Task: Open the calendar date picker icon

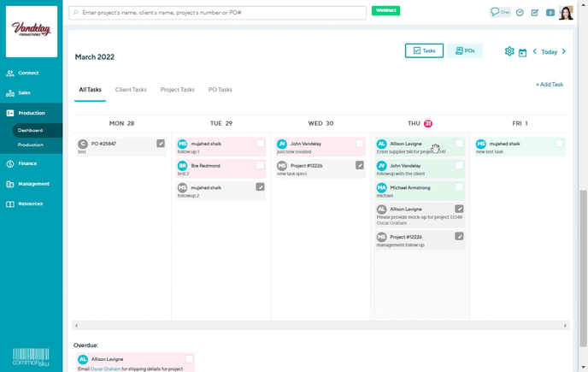Action: [522, 52]
